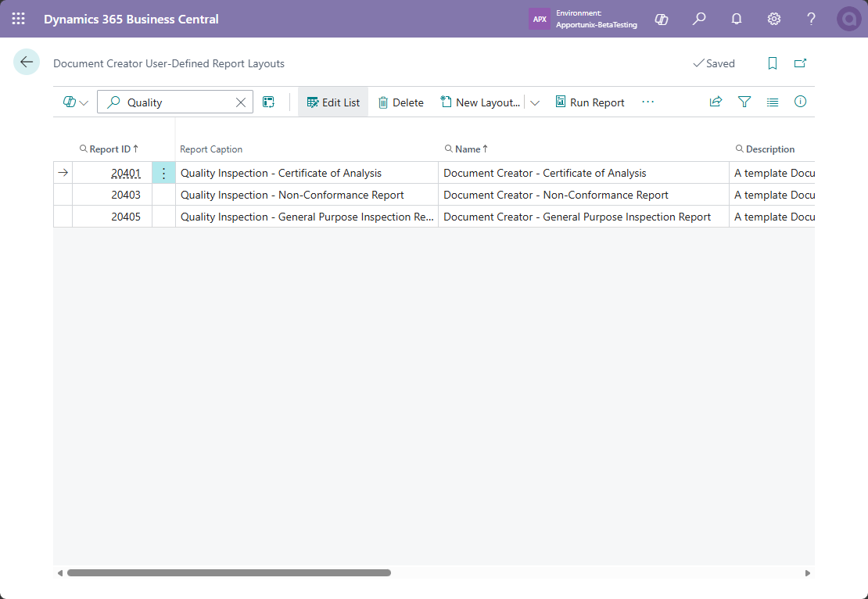Screen dimensions: 868x599
Task: Click the search magnifier in the search field
Action: coord(113,102)
